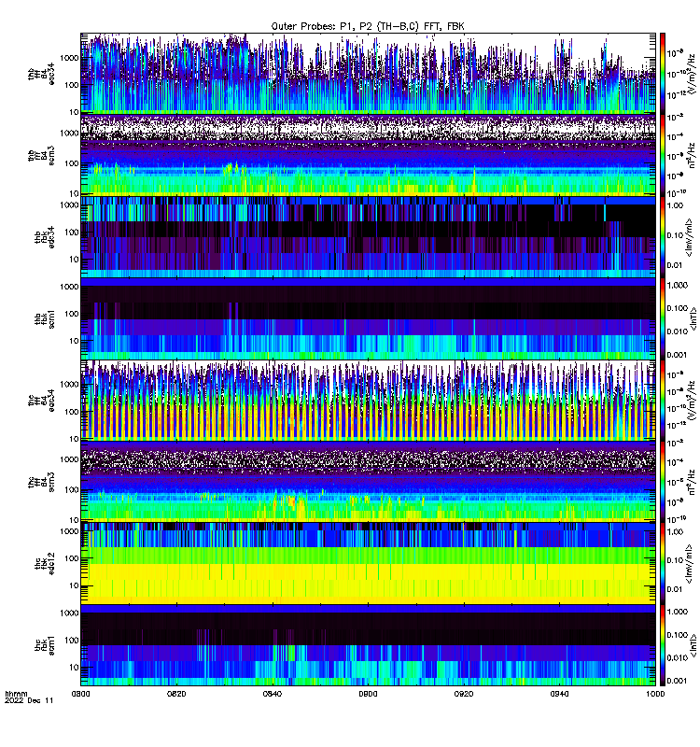This screenshot has height=747, width=700.
Task: Click the 1.00 colorbar value of thb fbk edc34
Action: point(675,205)
